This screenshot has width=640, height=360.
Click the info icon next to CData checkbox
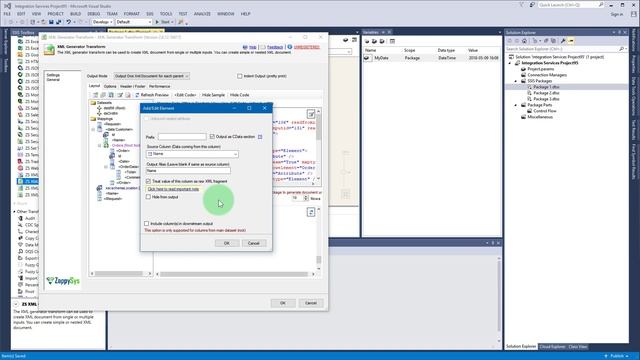[x=260, y=137]
